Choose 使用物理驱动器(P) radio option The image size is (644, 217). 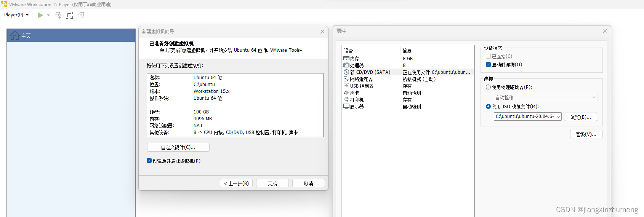point(488,87)
